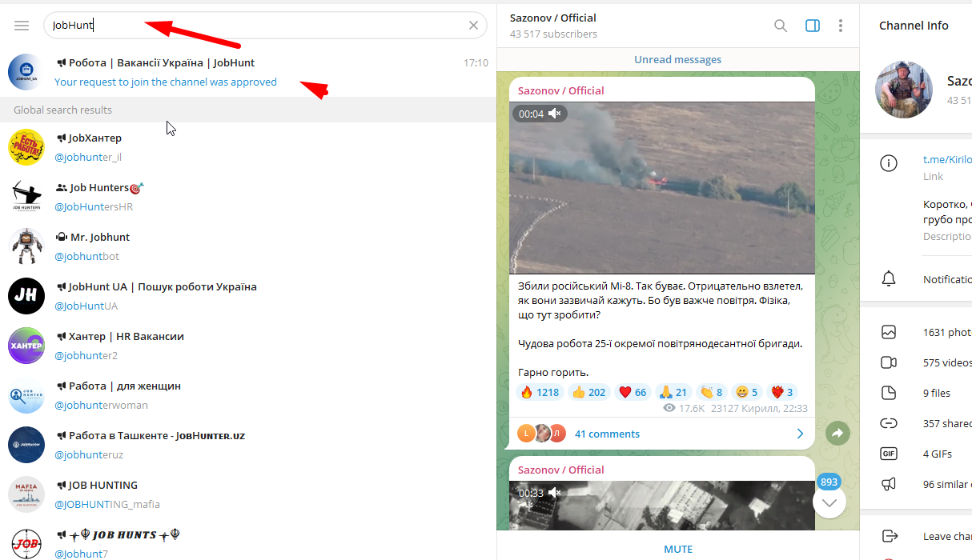Open Работа в Ташкенте JobHunter.uz result
This screenshot has width=972, height=560.
point(248,445)
